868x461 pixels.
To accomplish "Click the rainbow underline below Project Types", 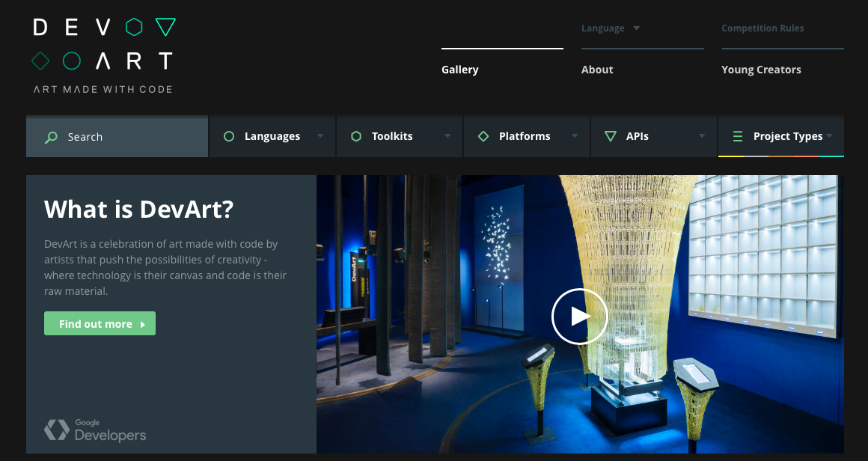I will point(780,156).
